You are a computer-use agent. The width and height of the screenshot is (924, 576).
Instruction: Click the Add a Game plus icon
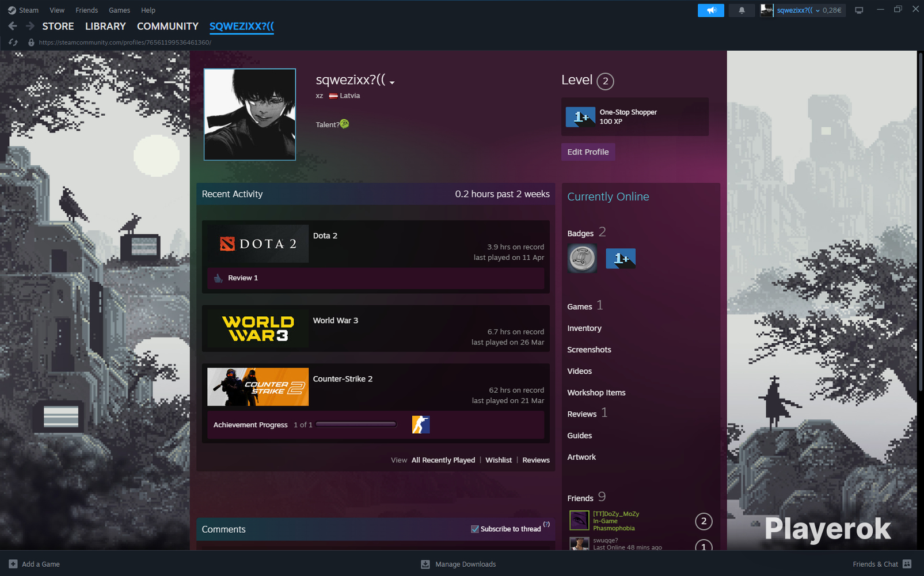[13, 564]
